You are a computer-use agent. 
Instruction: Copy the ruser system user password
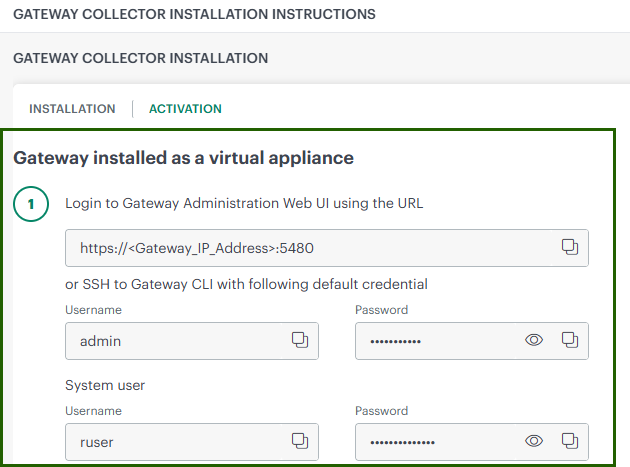tap(569, 441)
